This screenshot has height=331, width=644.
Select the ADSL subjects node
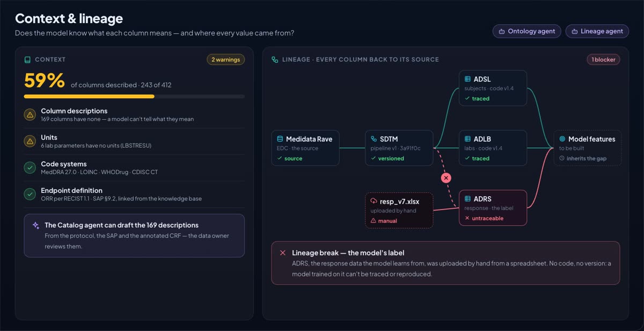point(493,88)
